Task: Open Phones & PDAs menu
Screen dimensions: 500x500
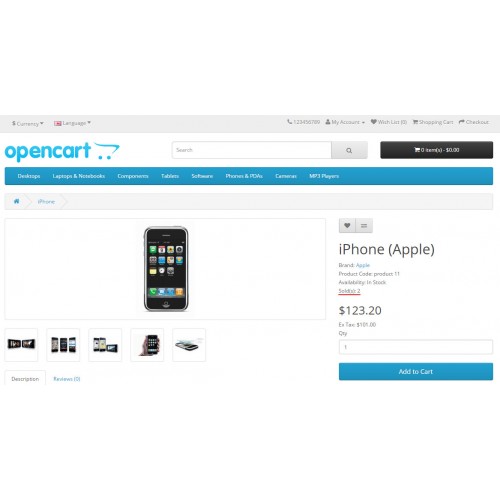Action: point(244,176)
